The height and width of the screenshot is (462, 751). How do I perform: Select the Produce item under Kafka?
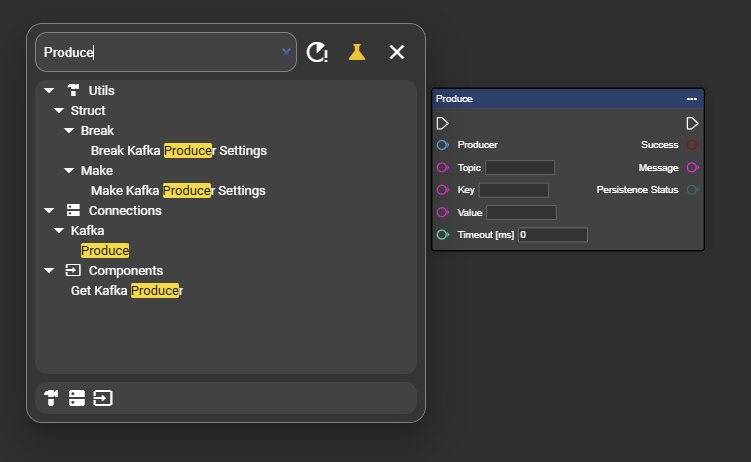pos(105,251)
